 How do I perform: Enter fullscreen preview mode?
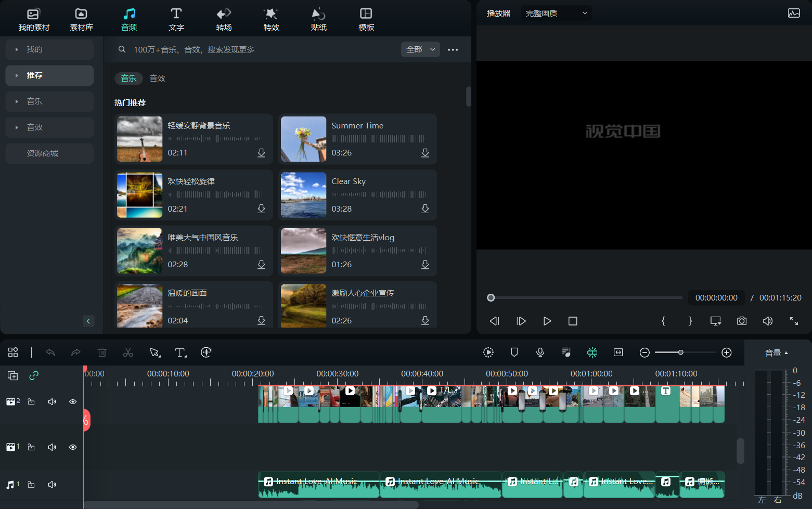coord(794,321)
